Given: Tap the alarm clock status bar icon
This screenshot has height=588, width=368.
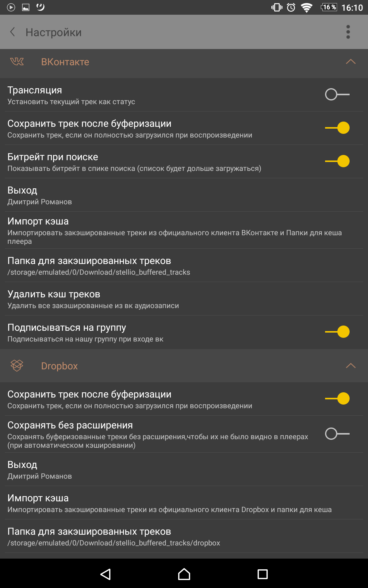Looking at the screenshot, I should point(291,7).
